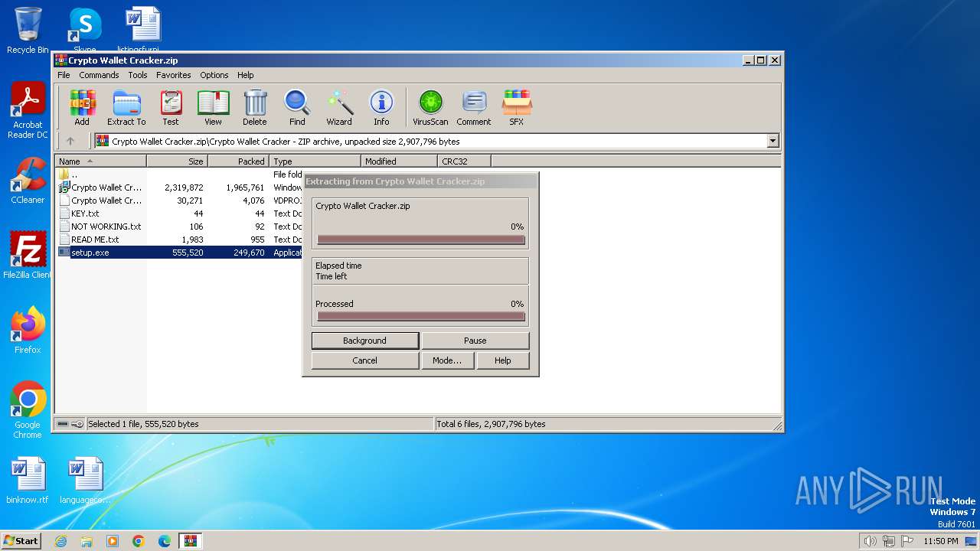
Task: Pause the extraction
Action: click(x=475, y=341)
